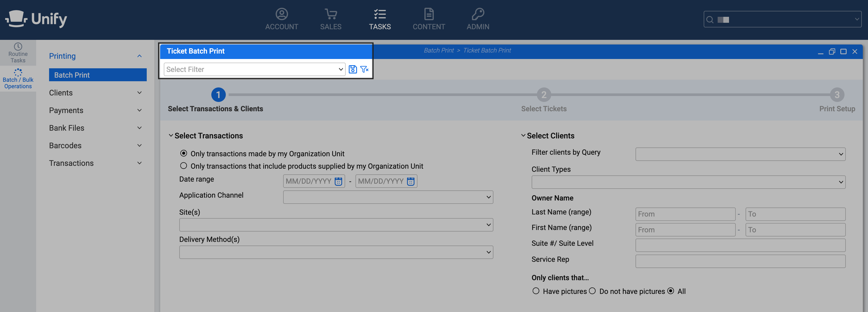Open the Account section in top navigation

[281, 19]
